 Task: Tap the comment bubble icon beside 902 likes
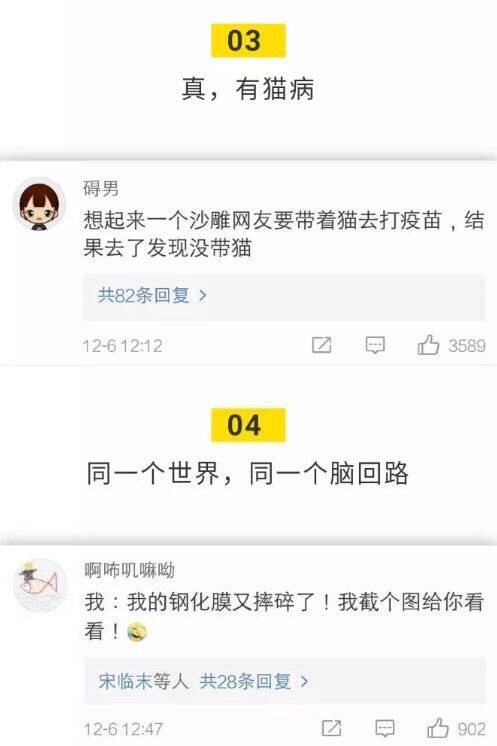[384, 728]
